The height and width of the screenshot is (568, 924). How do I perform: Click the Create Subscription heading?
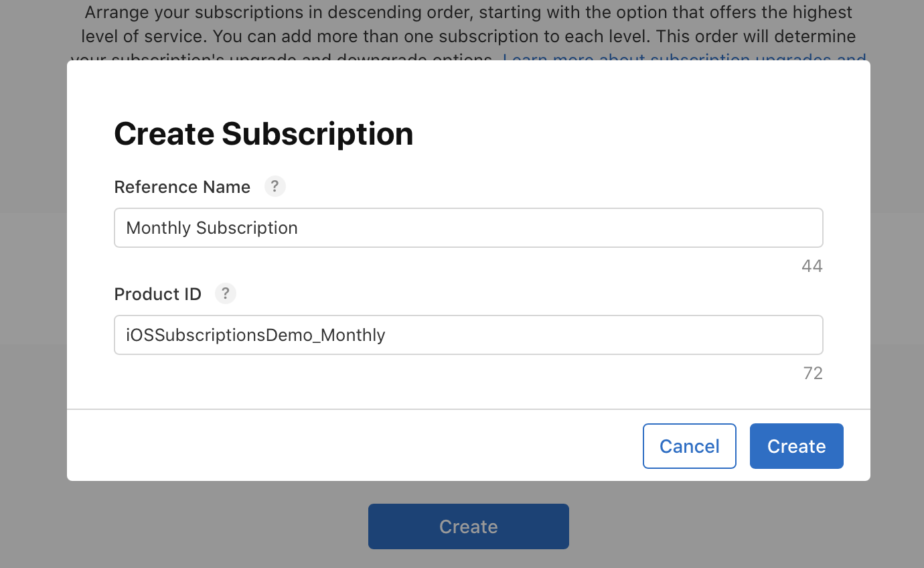(x=263, y=134)
